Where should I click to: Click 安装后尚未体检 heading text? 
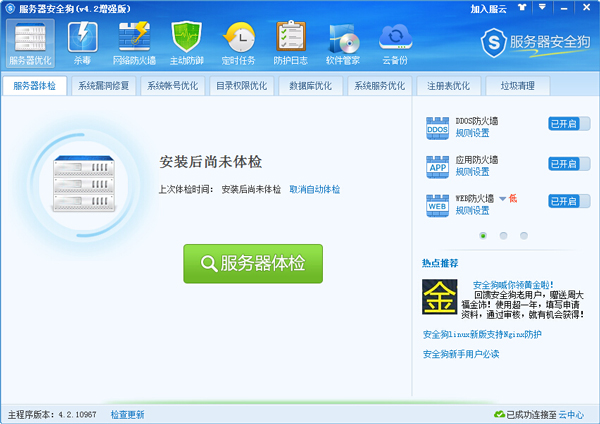tap(210, 162)
